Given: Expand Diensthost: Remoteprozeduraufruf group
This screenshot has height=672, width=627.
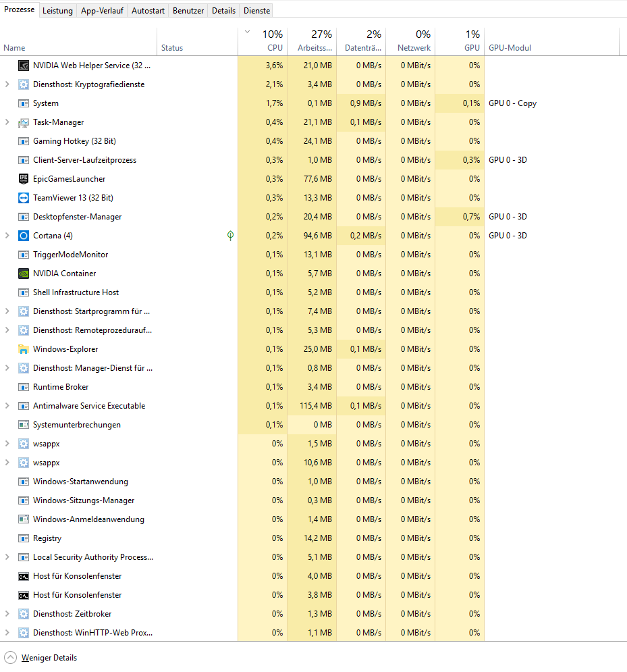Looking at the screenshot, I should click(x=7, y=330).
